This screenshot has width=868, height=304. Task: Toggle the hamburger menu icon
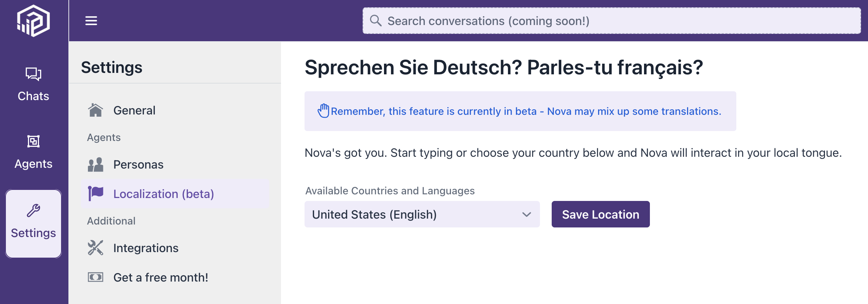91,21
